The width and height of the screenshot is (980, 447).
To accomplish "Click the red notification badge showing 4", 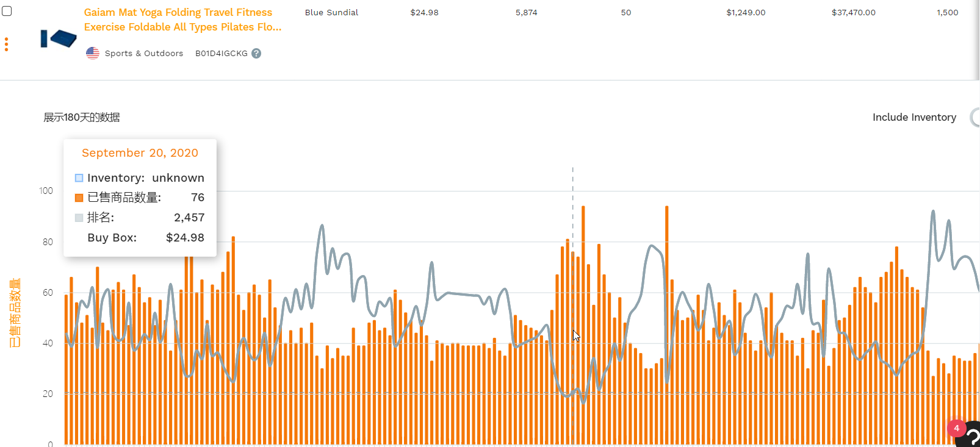I will click(956, 428).
